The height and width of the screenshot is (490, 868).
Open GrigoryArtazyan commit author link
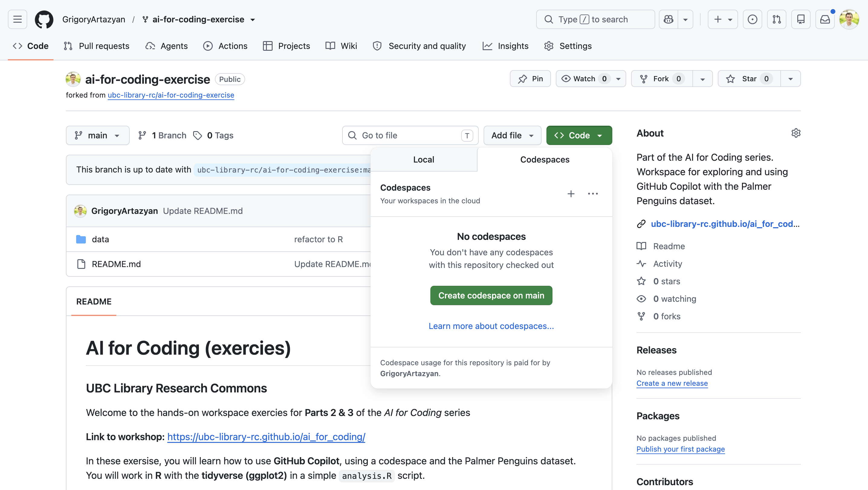[125, 211]
